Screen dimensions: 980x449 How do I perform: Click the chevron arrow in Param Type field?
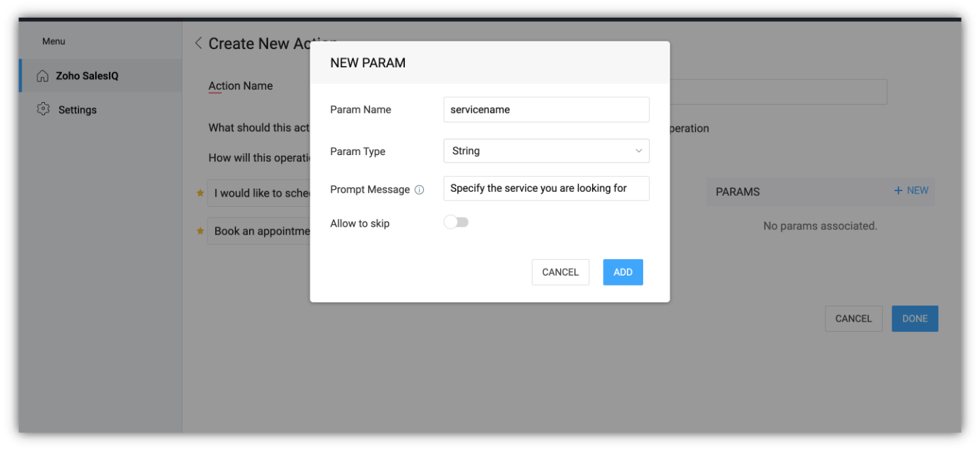tap(638, 151)
